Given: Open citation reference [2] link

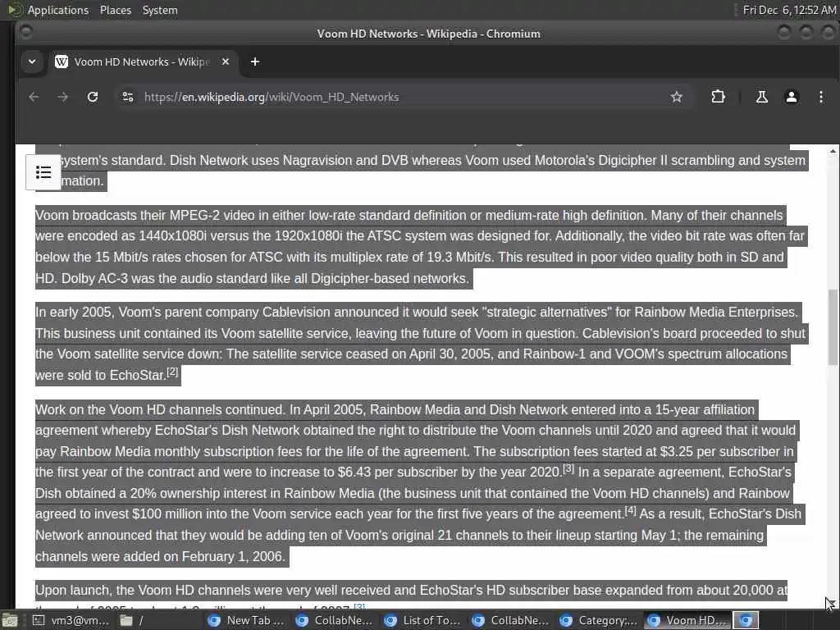Looking at the screenshot, I should 172,372.
